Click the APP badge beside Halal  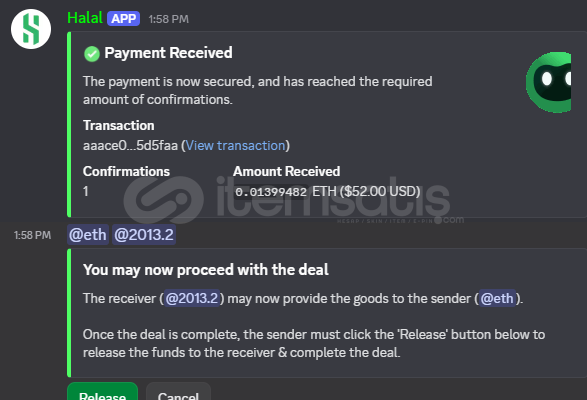tap(124, 18)
